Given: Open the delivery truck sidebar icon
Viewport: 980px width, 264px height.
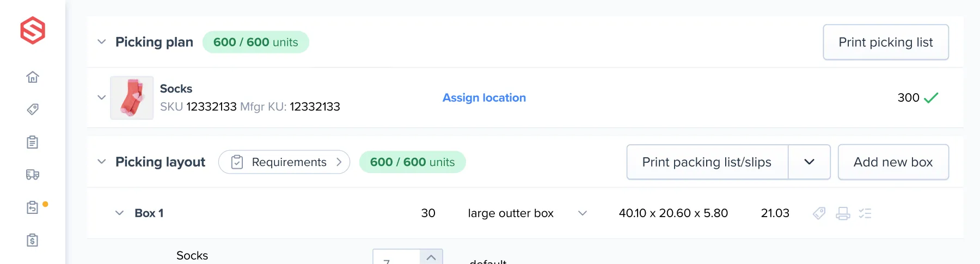Looking at the screenshot, I should point(33,175).
